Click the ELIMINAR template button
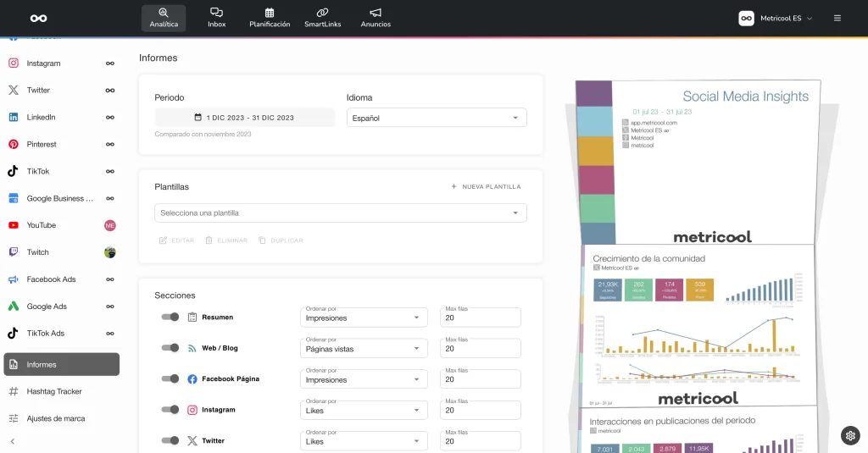Image resolution: width=868 pixels, height=453 pixels. click(x=226, y=240)
